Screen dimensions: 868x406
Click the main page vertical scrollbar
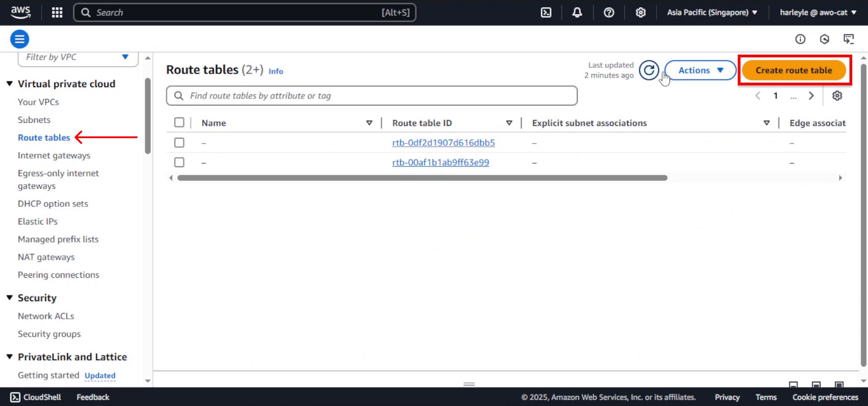point(863,215)
